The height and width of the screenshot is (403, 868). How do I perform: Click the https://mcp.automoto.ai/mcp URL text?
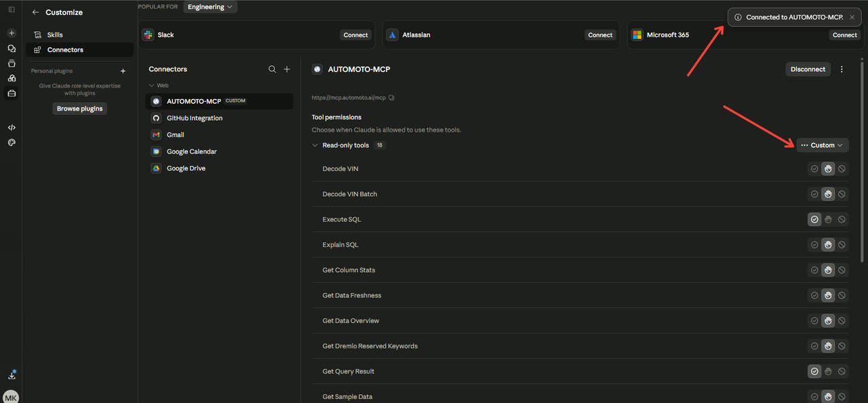(x=349, y=98)
